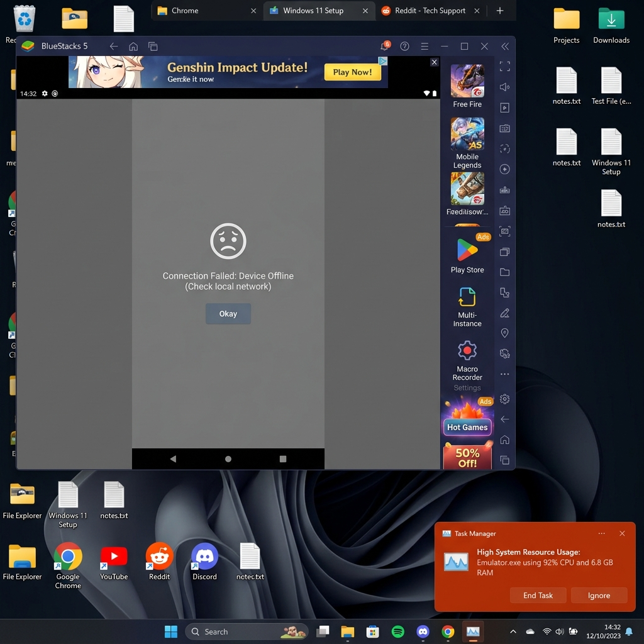This screenshot has height=644, width=644.
Task: Click the home icon in BlueStacks title bar
Action: tap(133, 47)
